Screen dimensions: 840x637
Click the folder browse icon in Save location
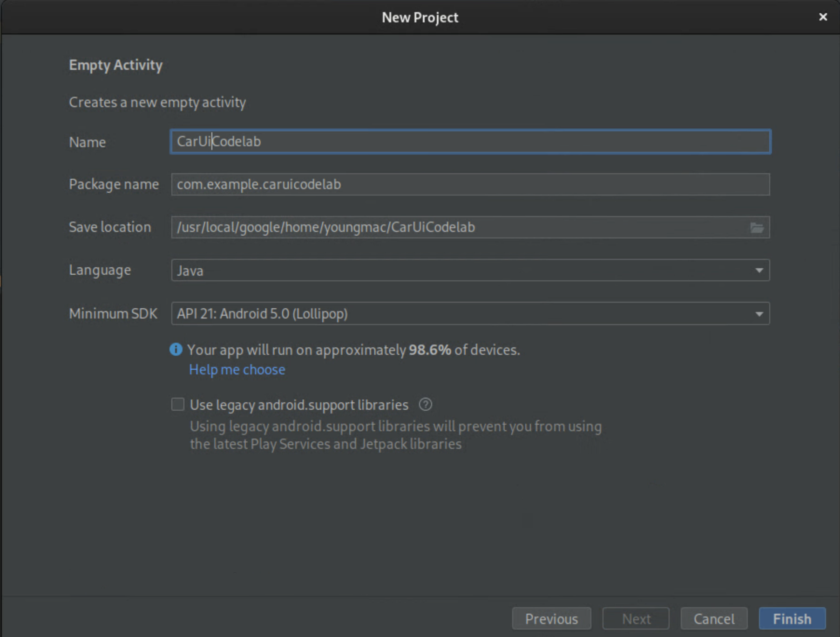tap(757, 228)
